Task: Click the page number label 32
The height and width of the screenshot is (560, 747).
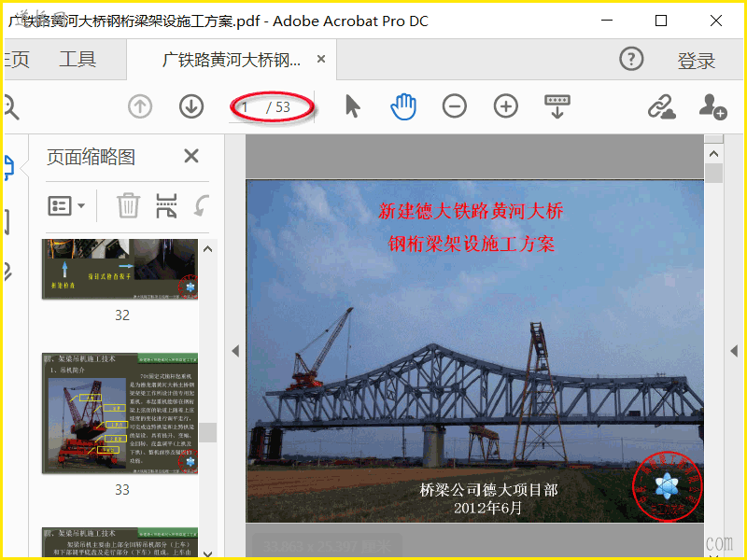Action: 122,315
